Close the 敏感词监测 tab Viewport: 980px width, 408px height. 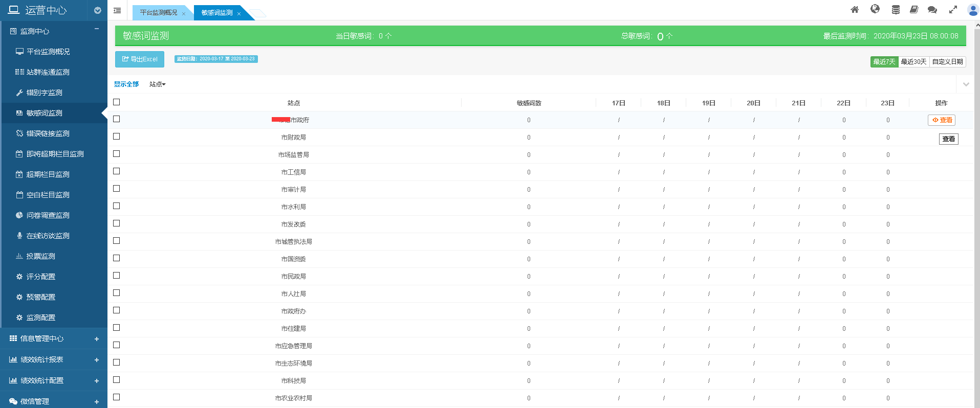[239, 14]
